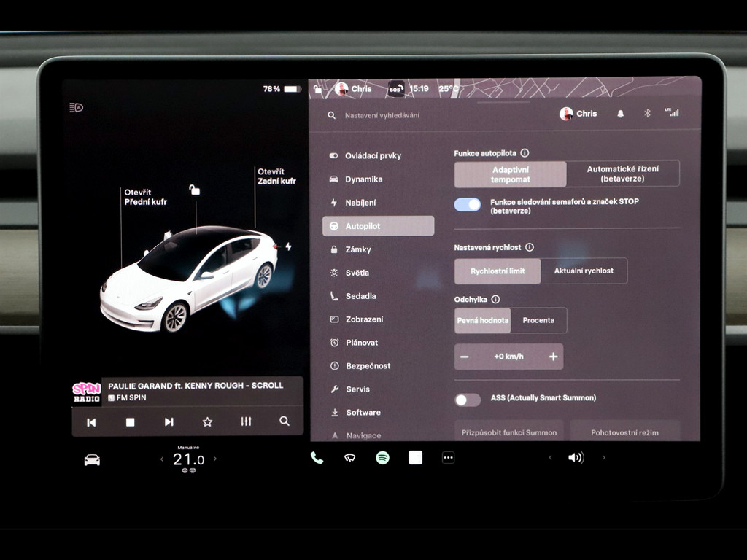
Task: Lower the volume with left chevron
Action: (x=550, y=458)
